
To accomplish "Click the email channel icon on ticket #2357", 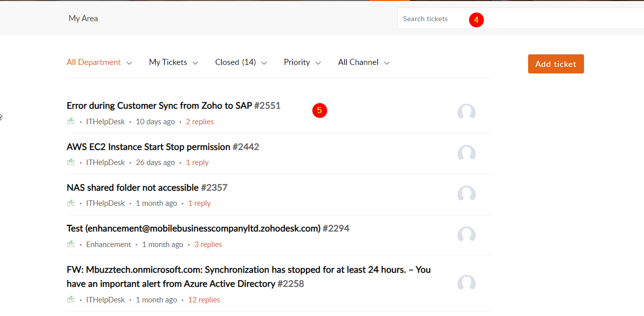I will click(x=71, y=203).
